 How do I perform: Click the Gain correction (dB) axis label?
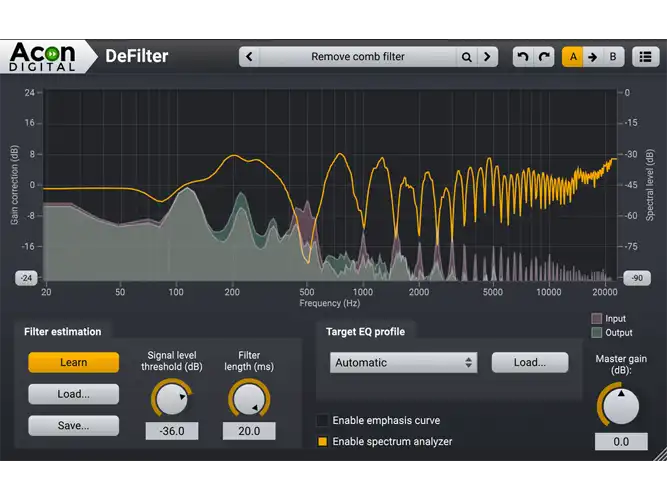[x=14, y=185]
